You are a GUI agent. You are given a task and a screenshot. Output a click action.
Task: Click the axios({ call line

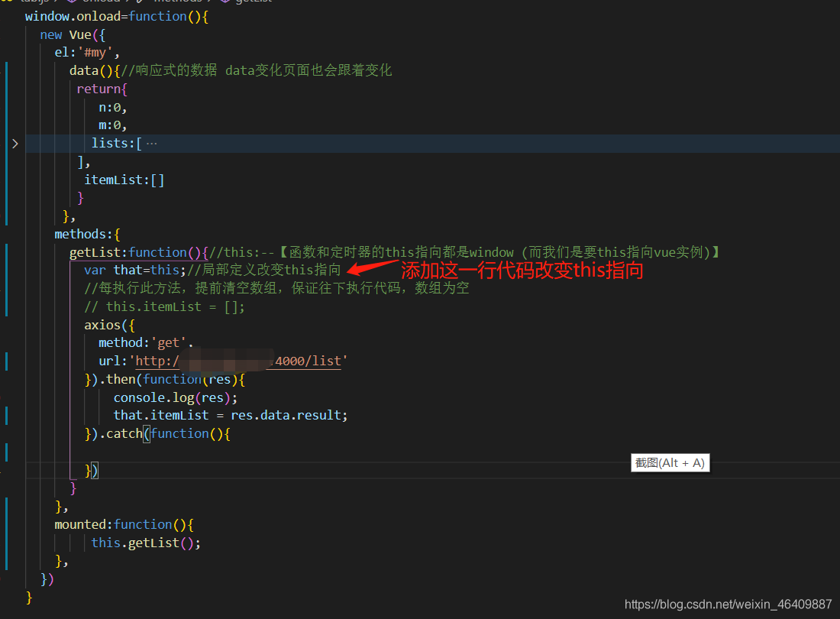click(x=109, y=326)
